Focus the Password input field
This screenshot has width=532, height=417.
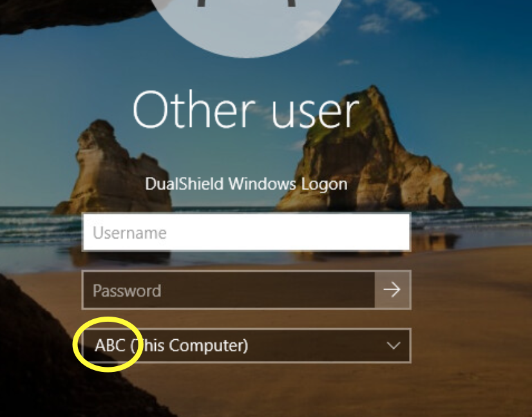point(229,290)
